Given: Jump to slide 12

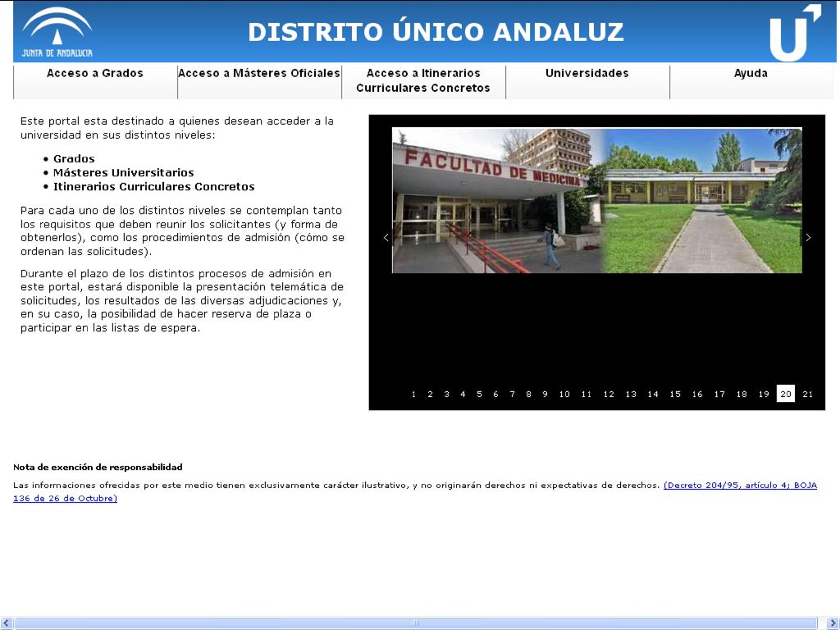Looking at the screenshot, I should click(609, 395).
